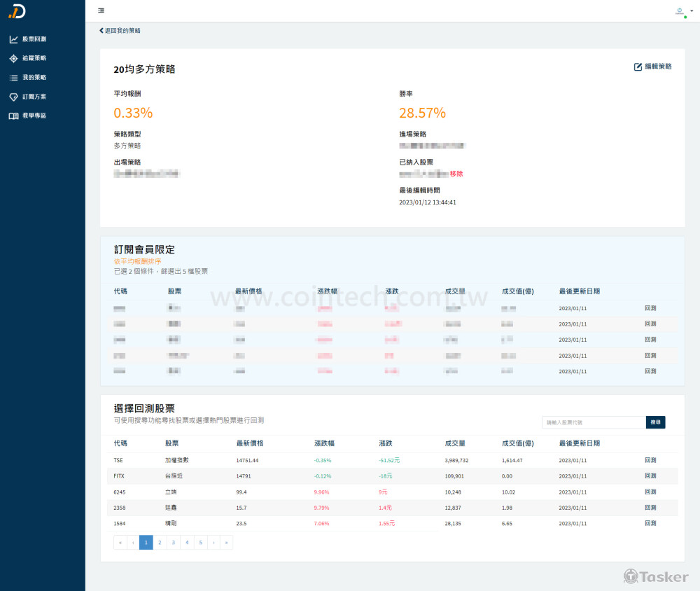The width and height of the screenshot is (700, 591).
Task: Click the next page › arrow
Action: coord(213,542)
